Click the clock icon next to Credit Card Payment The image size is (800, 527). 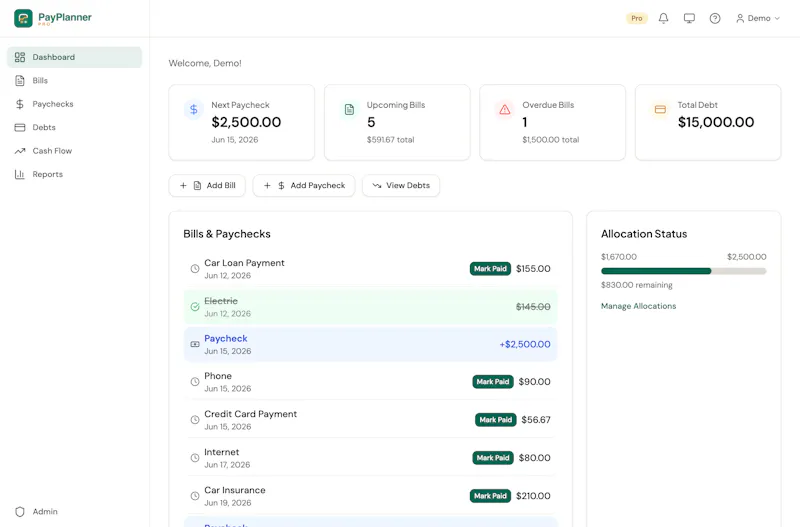pos(195,420)
